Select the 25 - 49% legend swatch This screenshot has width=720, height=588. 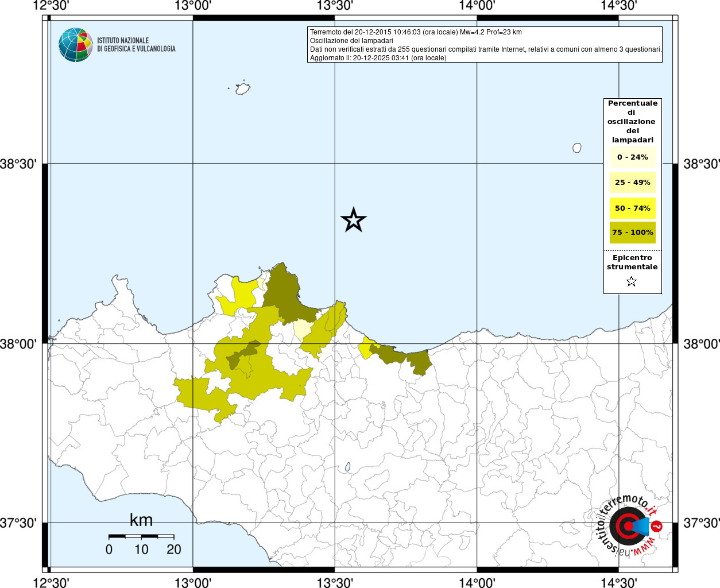tap(632, 183)
